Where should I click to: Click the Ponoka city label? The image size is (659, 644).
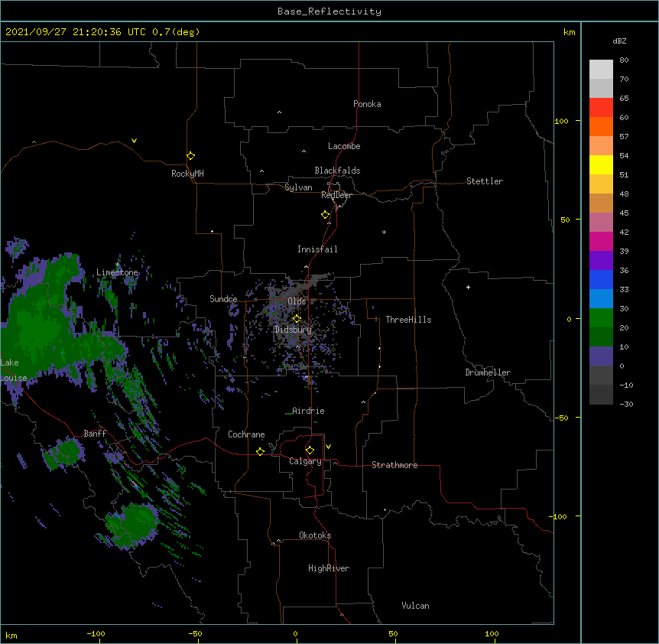coord(367,104)
